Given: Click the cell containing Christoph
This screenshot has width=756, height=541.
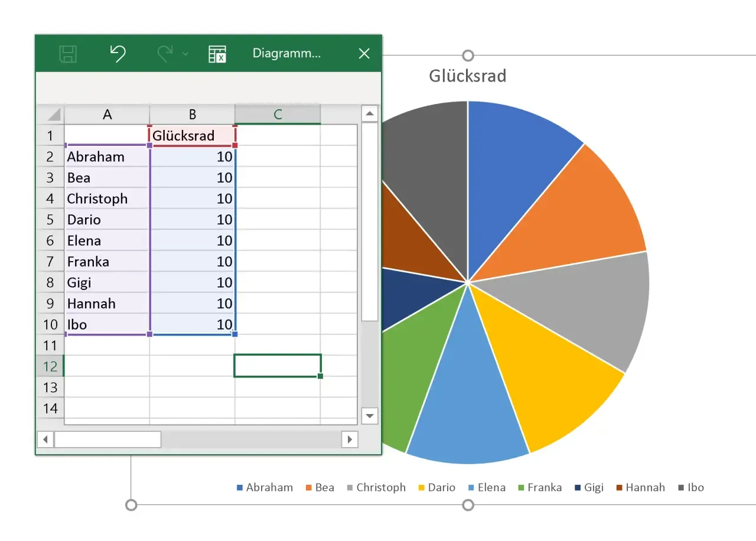Looking at the screenshot, I should tap(98, 198).
